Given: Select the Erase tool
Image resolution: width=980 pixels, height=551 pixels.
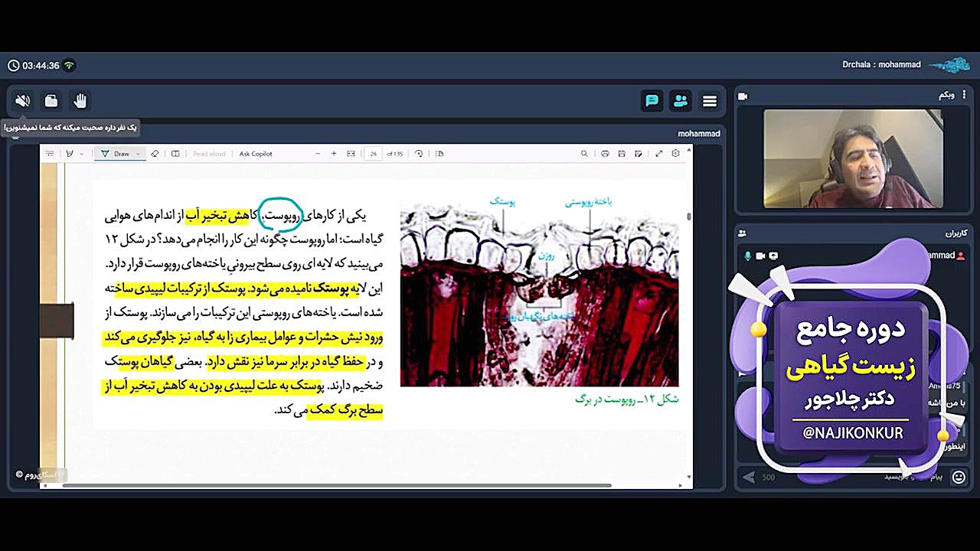Looking at the screenshot, I should (x=155, y=154).
